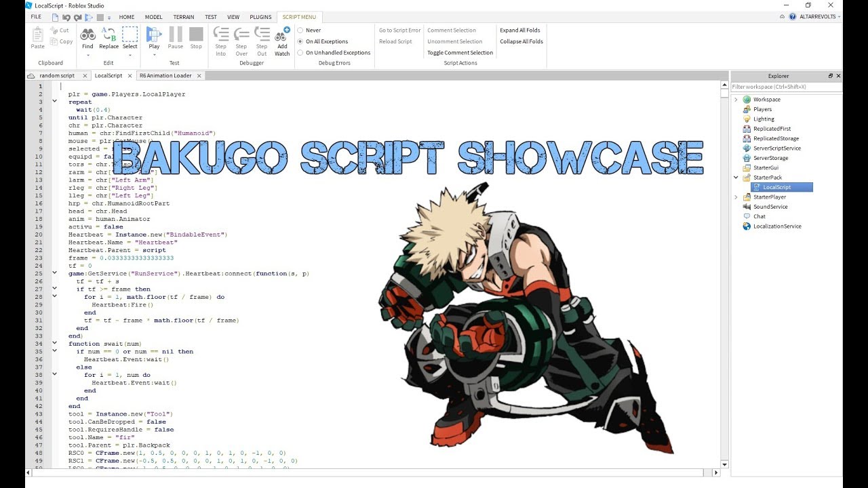Screen dimensions: 868x488
Task: Open the Select dropdown arrow
Action: (130, 55)
